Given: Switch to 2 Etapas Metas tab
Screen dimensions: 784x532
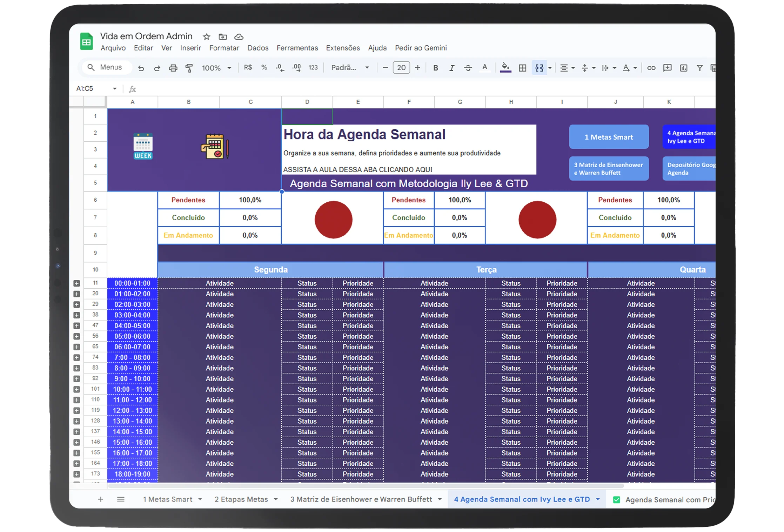Looking at the screenshot, I should pyautogui.click(x=241, y=499).
